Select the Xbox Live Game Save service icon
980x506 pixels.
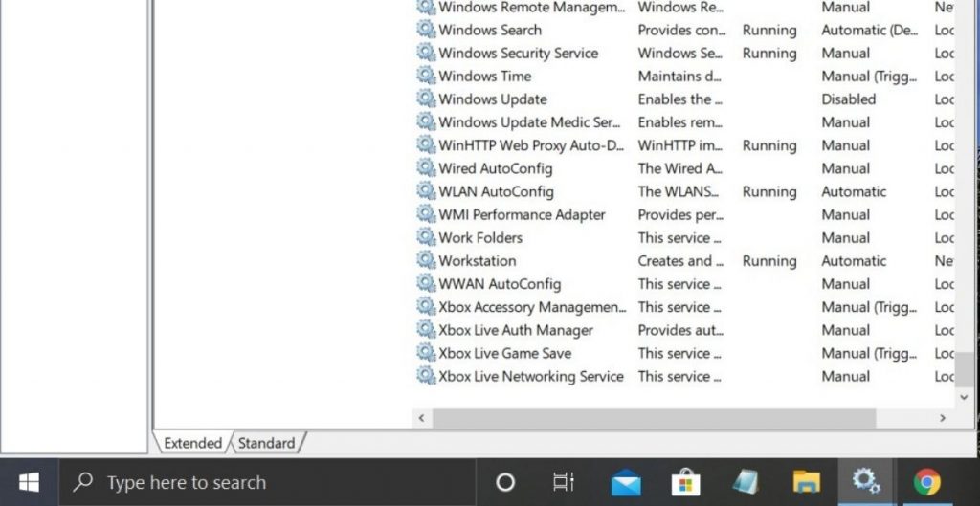click(426, 353)
